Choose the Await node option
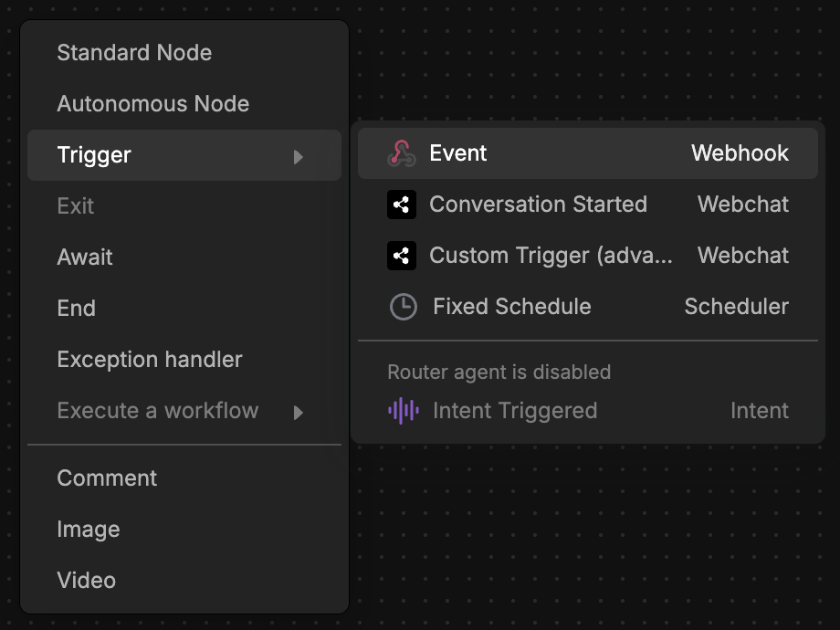This screenshot has width=840, height=630. [x=85, y=257]
